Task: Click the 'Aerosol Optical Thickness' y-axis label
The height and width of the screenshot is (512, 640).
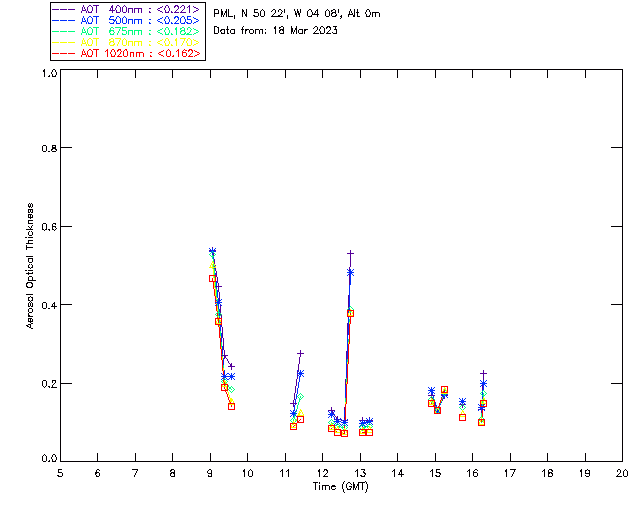Action: pyautogui.click(x=32, y=266)
